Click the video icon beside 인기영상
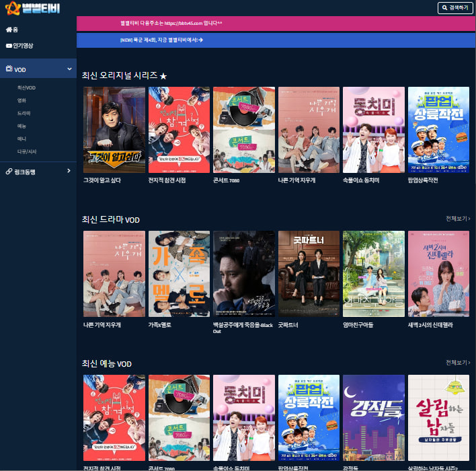Screen dimensions: 476x471 [x=9, y=46]
